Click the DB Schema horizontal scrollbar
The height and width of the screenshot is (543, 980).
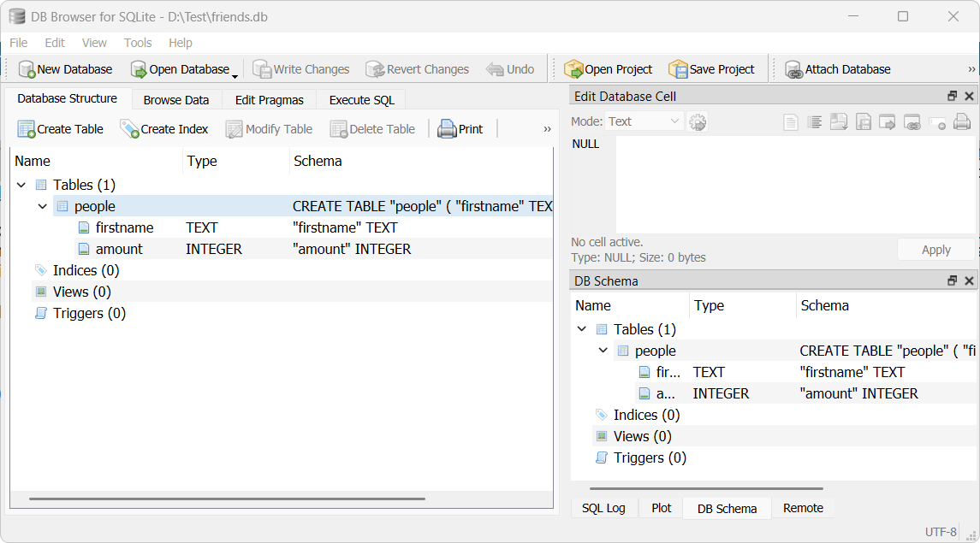[x=706, y=489]
